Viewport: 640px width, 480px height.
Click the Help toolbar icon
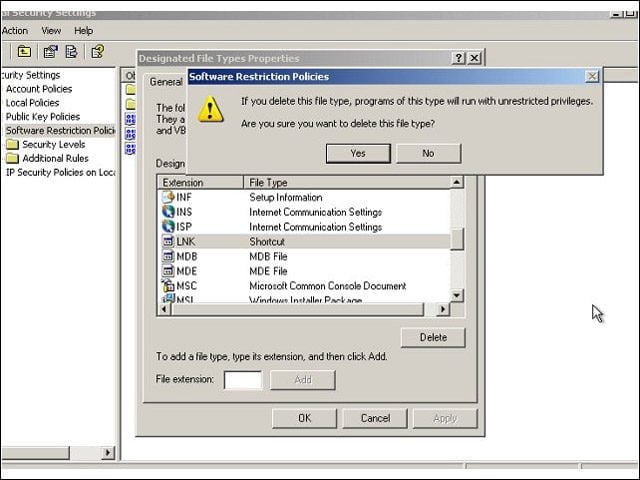pos(98,52)
